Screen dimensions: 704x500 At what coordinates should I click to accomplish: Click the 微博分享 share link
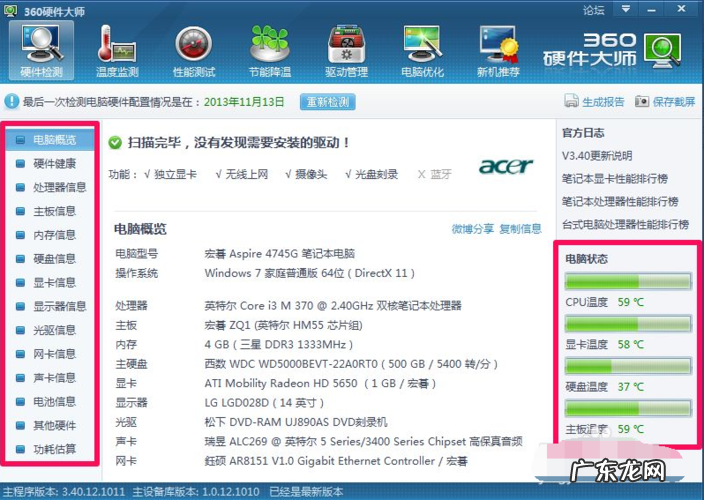[x=472, y=229]
